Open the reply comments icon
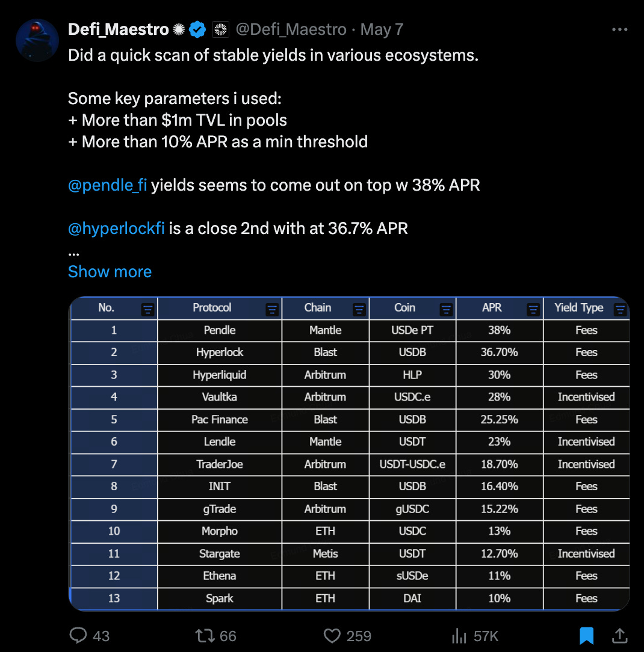This screenshot has width=644, height=652. pyautogui.click(x=78, y=635)
